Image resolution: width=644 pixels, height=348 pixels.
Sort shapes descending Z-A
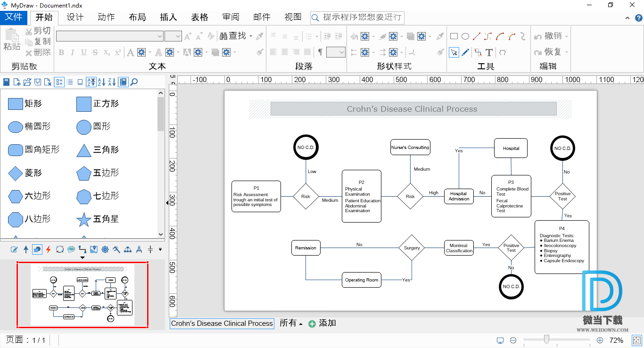click(112, 82)
